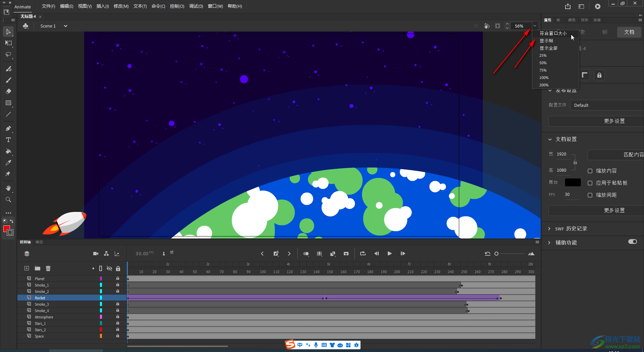Toggle lock for the Smoke_1 layer
The image size is (644, 352).
118,285
